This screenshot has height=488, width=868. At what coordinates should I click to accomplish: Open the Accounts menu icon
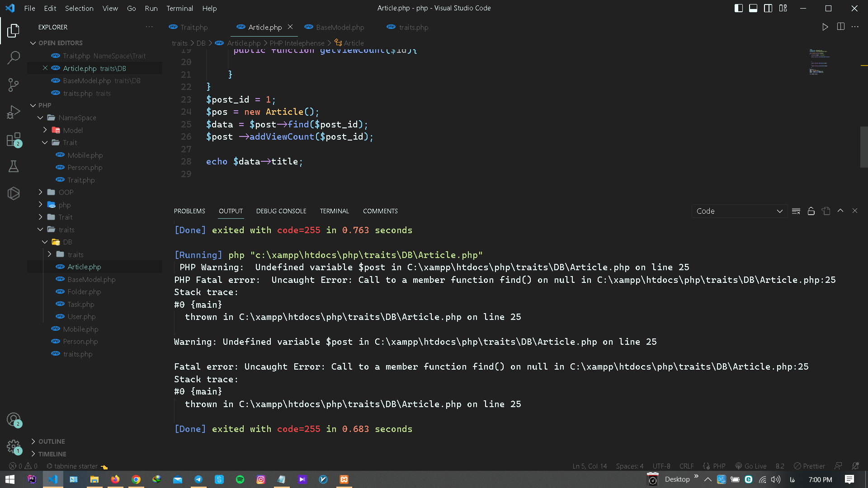pos(14,420)
